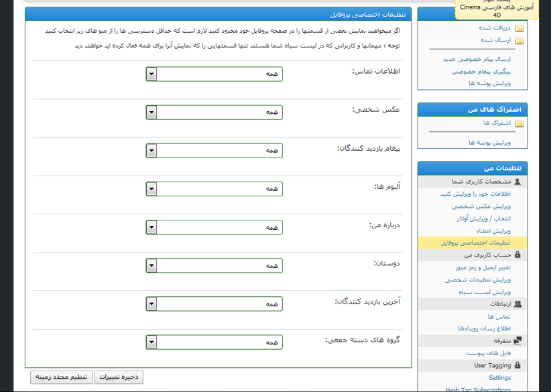Click the User Tagging section heading

click(x=473, y=365)
